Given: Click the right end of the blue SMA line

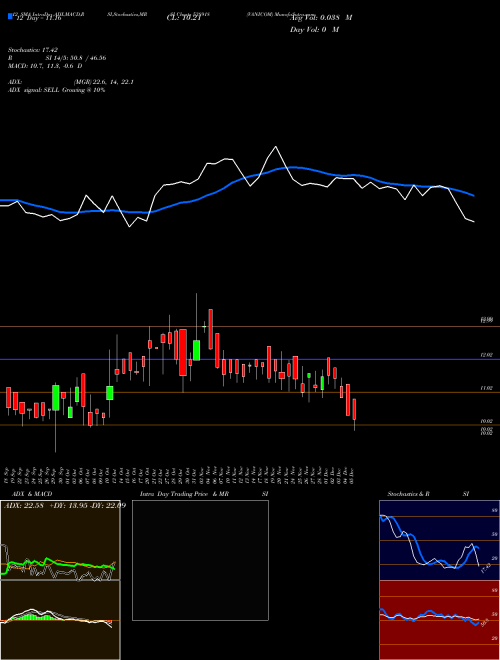Looking at the screenshot, I should (473, 195).
